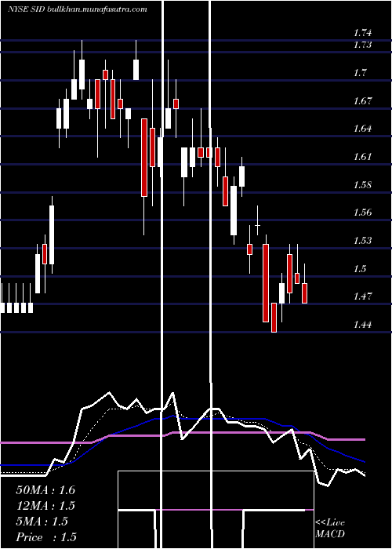Viewport: 392px width, 549px height.
Task: Click the 1.47 price axis label
Action: [x=362, y=296]
